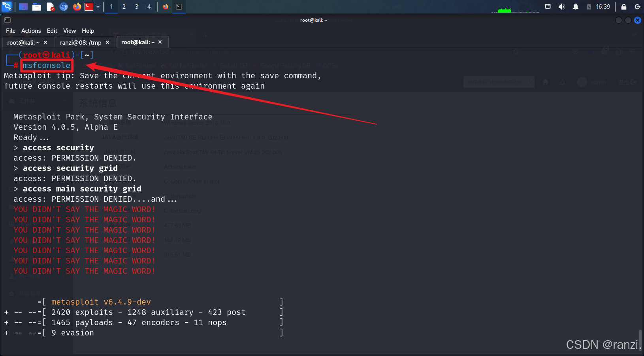This screenshot has width=644, height=356.
Task: Open the text editor launcher icon
Action: point(50,7)
